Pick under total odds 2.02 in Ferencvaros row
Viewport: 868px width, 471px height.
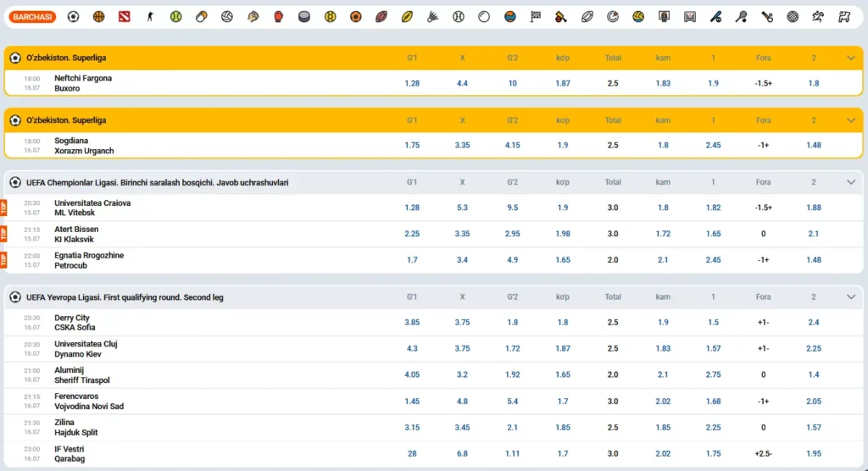(663, 402)
